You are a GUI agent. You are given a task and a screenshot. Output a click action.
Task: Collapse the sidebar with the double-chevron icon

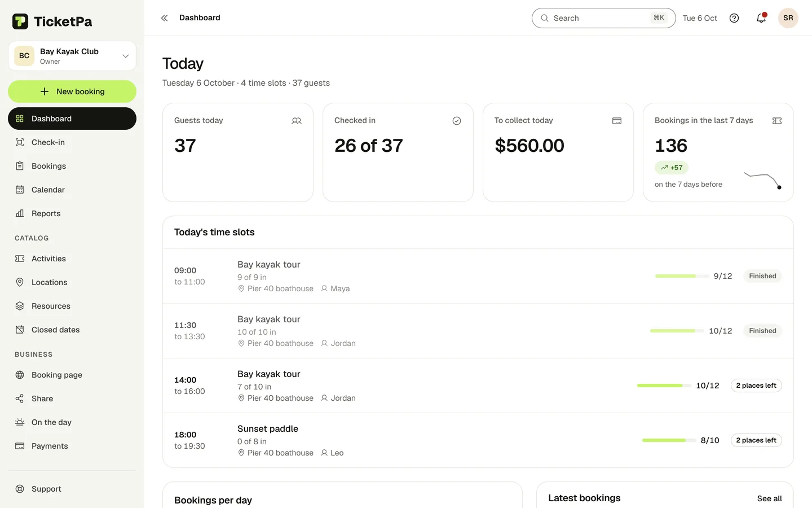click(165, 18)
